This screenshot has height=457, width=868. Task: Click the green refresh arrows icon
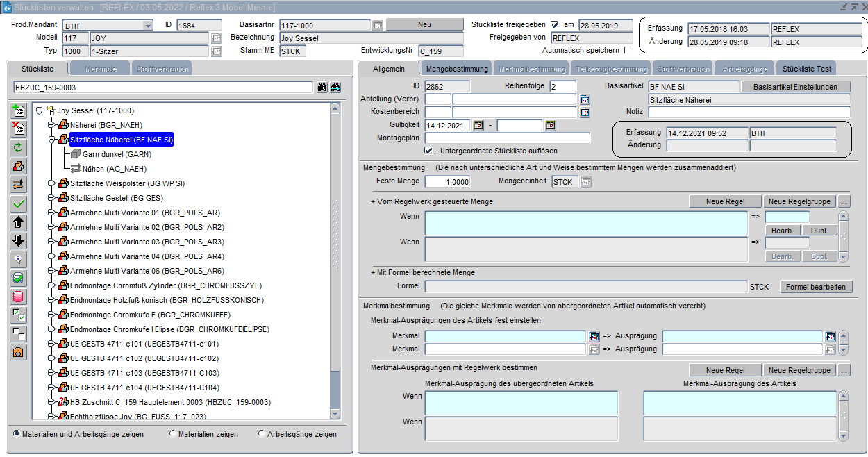point(19,147)
